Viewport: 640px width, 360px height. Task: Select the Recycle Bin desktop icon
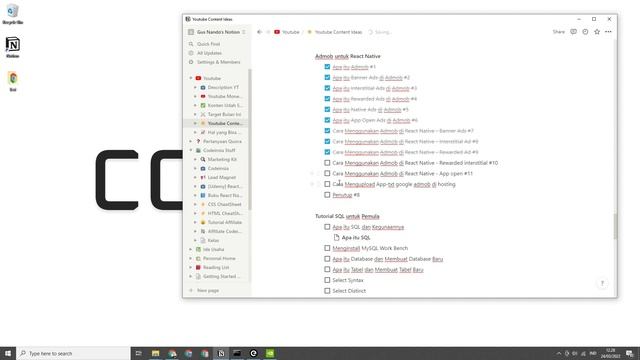click(x=13, y=14)
